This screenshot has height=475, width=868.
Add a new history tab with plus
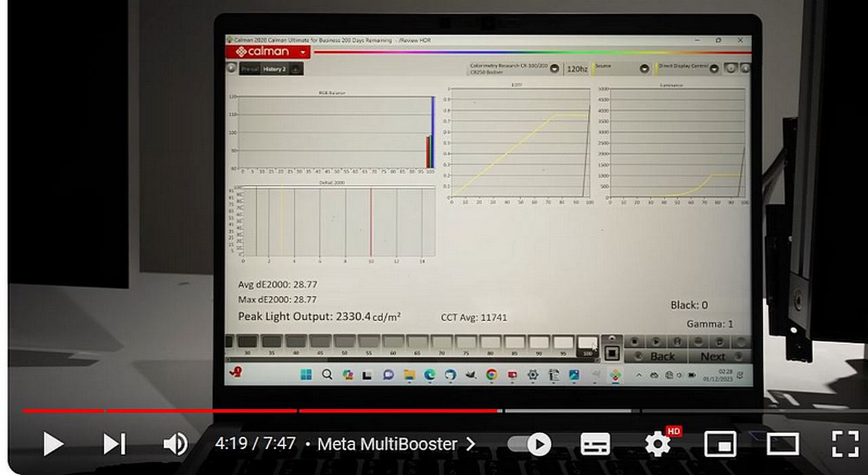[296, 69]
